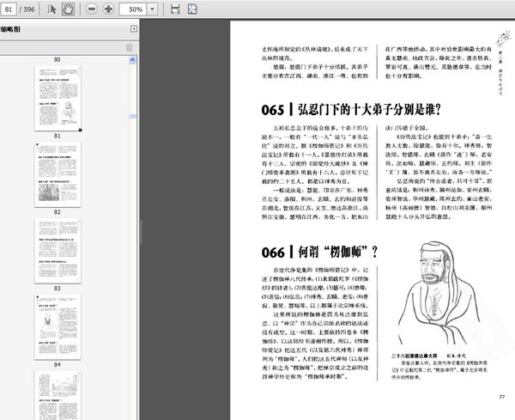The width and height of the screenshot is (515, 420).
Task: Fit one full page in window
Action: point(192,9)
